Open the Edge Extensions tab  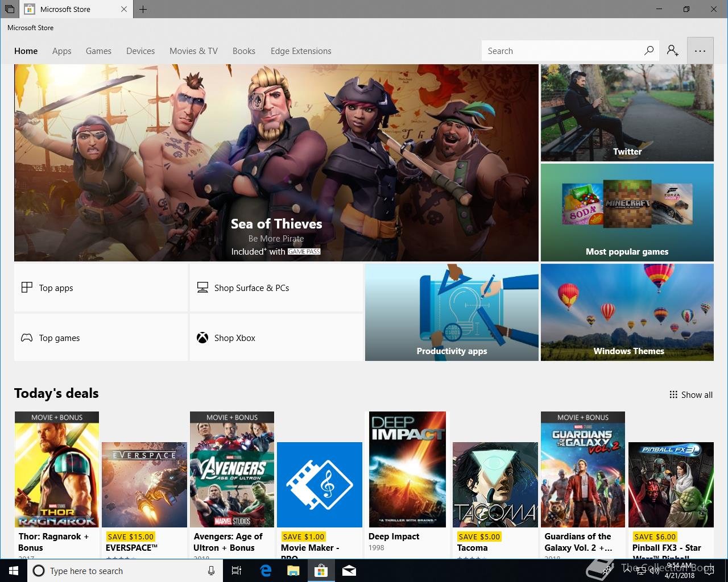(301, 51)
